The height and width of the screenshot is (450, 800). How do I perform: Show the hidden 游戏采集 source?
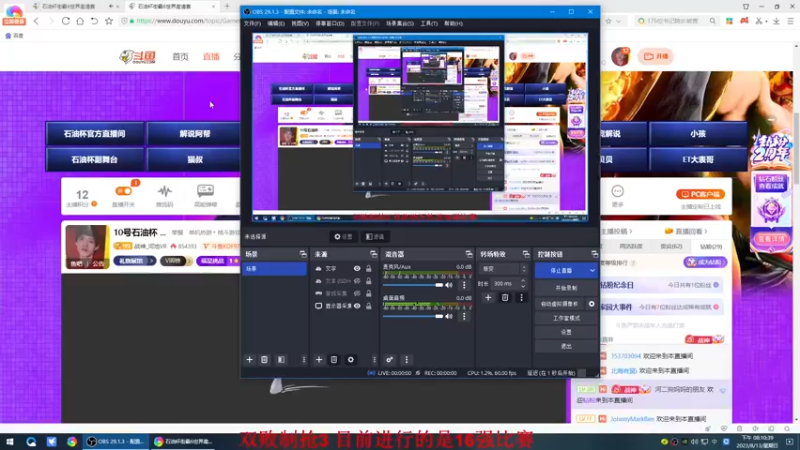click(357, 293)
